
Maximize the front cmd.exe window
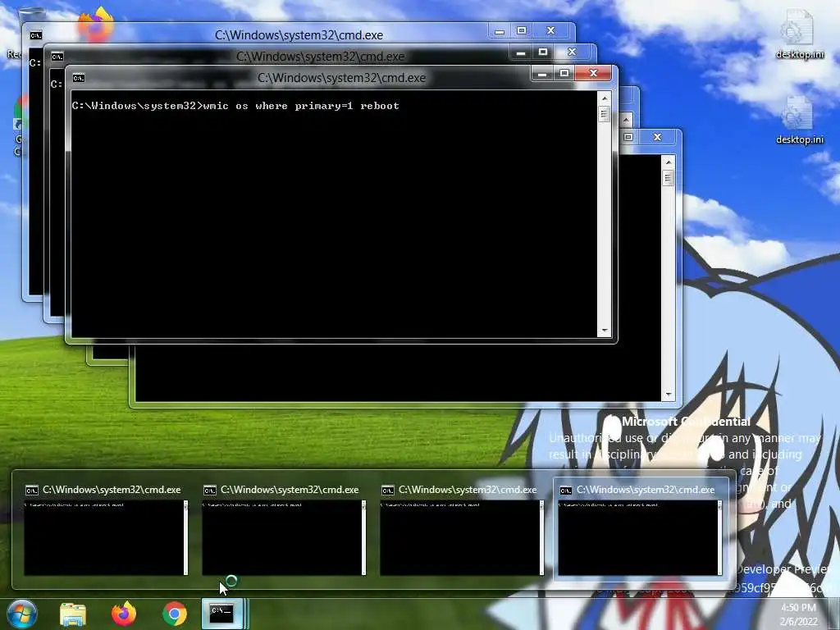point(564,73)
